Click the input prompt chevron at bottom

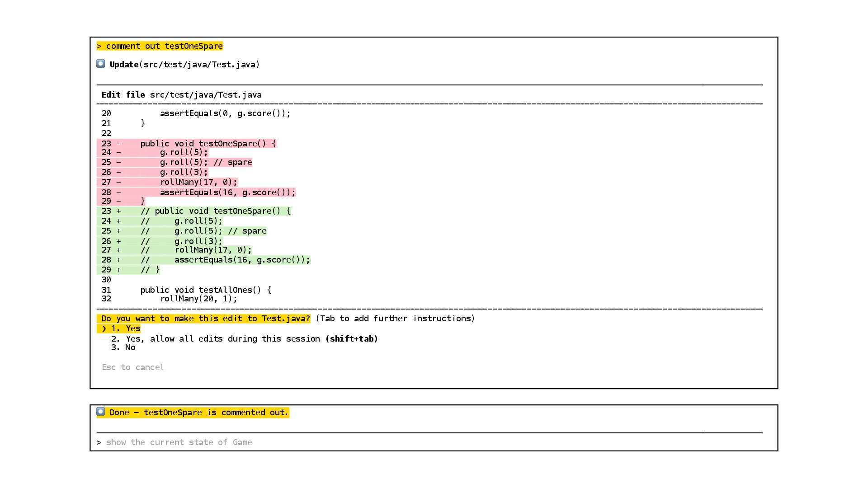pyautogui.click(x=99, y=442)
